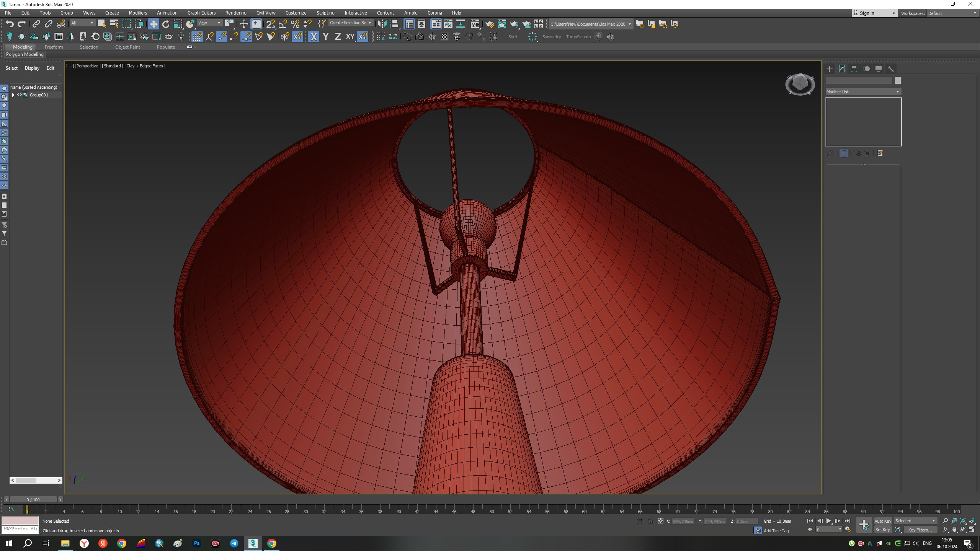Toggle Auto Key animation mode
The height and width of the screenshot is (551, 980).
(883, 521)
